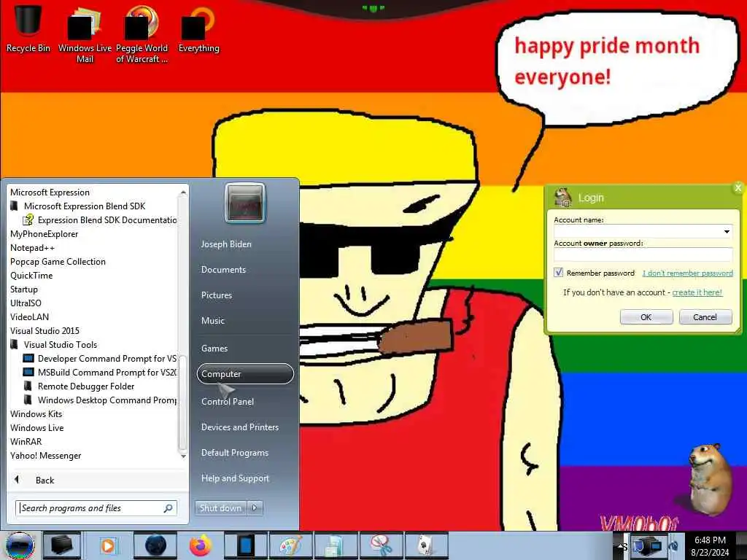Click the Shut down button
747x560 pixels.
coord(220,508)
